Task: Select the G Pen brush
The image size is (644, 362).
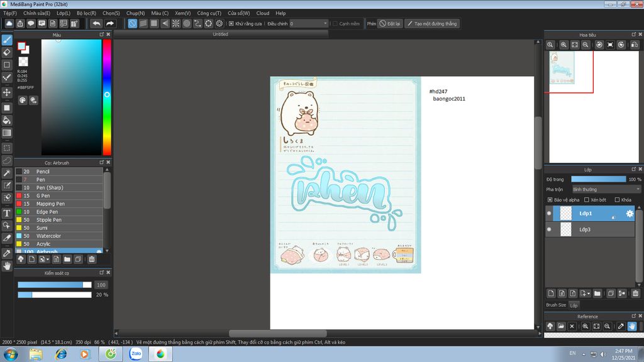Action: (59, 196)
